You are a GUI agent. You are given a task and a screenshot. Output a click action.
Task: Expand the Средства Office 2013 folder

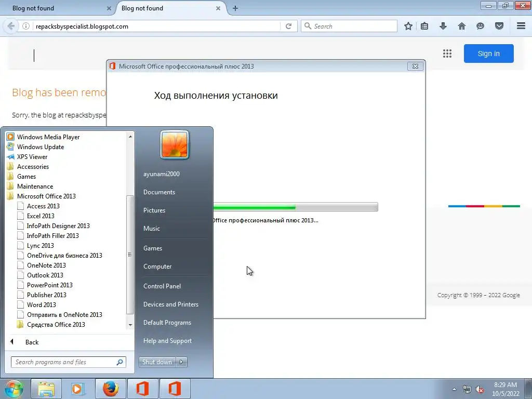[x=56, y=324]
